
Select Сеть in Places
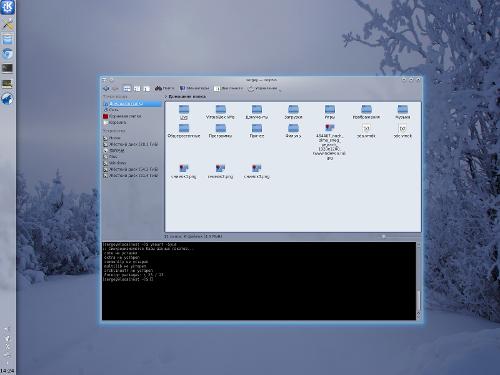pyautogui.click(x=132, y=110)
